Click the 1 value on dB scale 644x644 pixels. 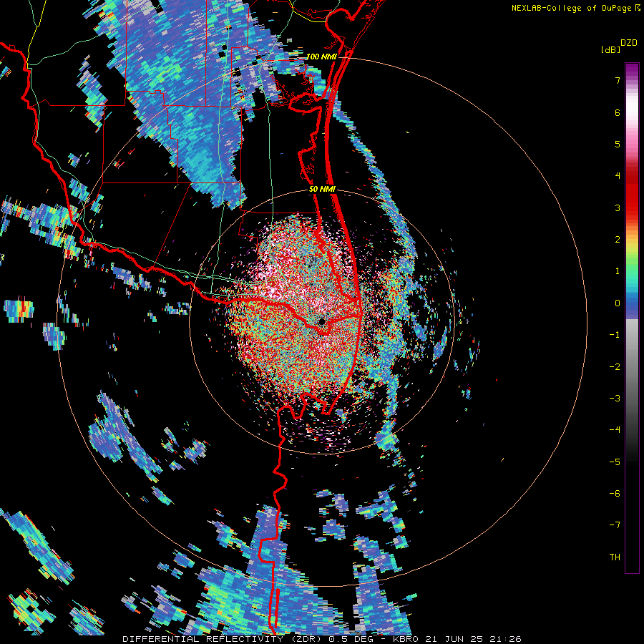618,271
